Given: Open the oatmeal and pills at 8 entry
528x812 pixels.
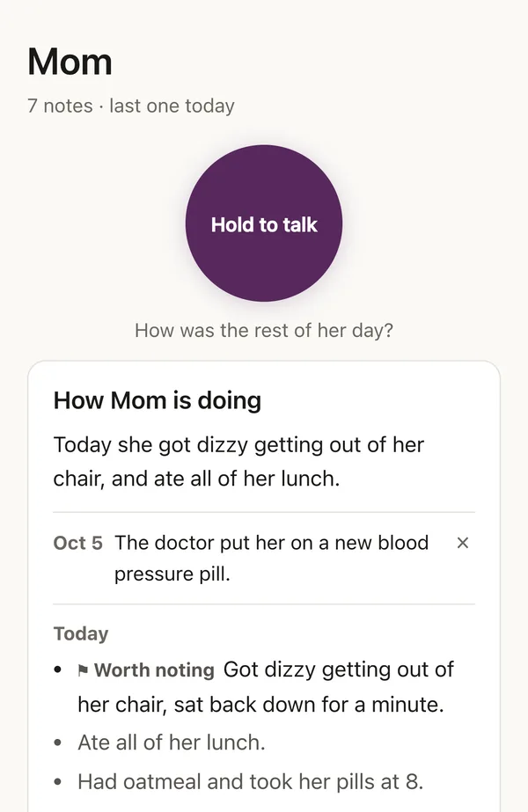Looking at the screenshot, I should click(250, 781).
